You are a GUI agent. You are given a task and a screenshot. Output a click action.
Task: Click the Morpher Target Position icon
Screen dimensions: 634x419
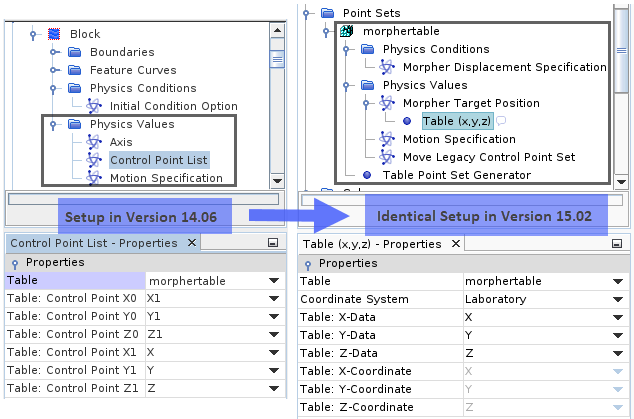(x=387, y=103)
